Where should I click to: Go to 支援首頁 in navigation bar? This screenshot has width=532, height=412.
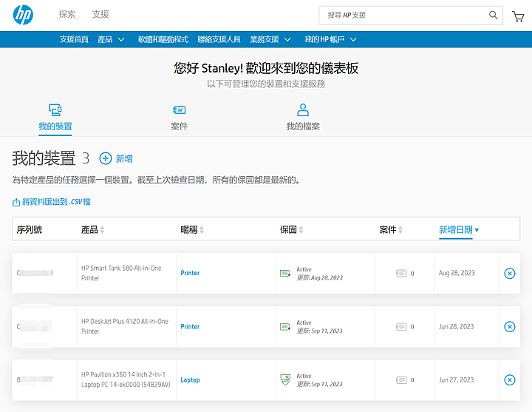point(74,39)
